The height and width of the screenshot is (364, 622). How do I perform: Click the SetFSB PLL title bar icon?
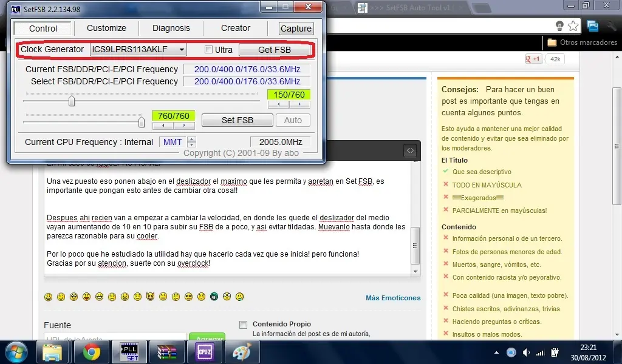coord(15,9)
